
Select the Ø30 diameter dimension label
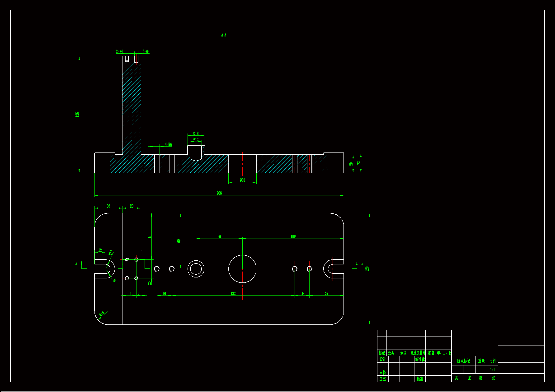pyautogui.click(x=242, y=180)
